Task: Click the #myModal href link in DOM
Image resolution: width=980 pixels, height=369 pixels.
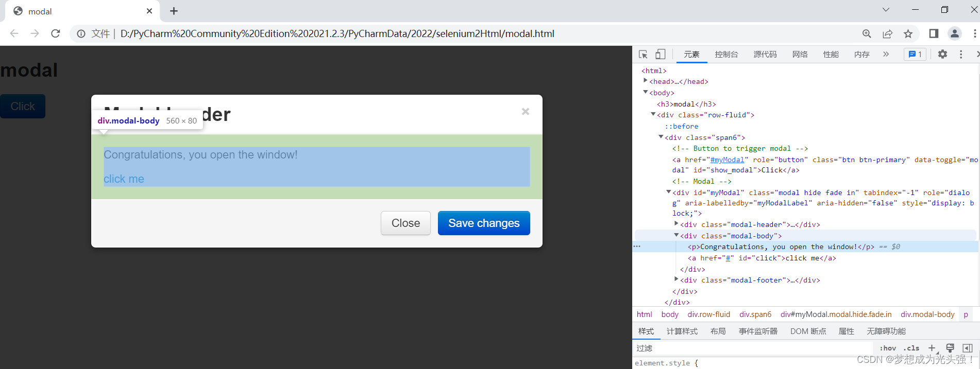Action: tap(727, 160)
